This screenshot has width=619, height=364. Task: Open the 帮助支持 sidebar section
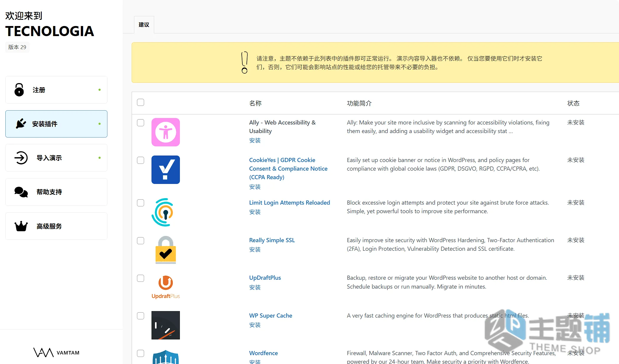click(56, 192)
